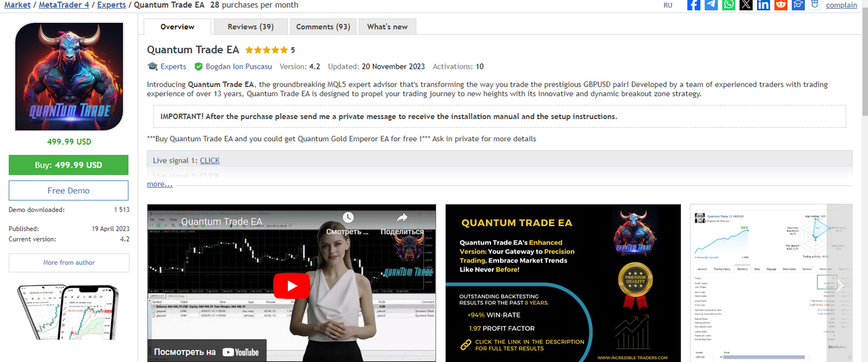
Task: Play the YouTube video
Action: tap(291, 285)
